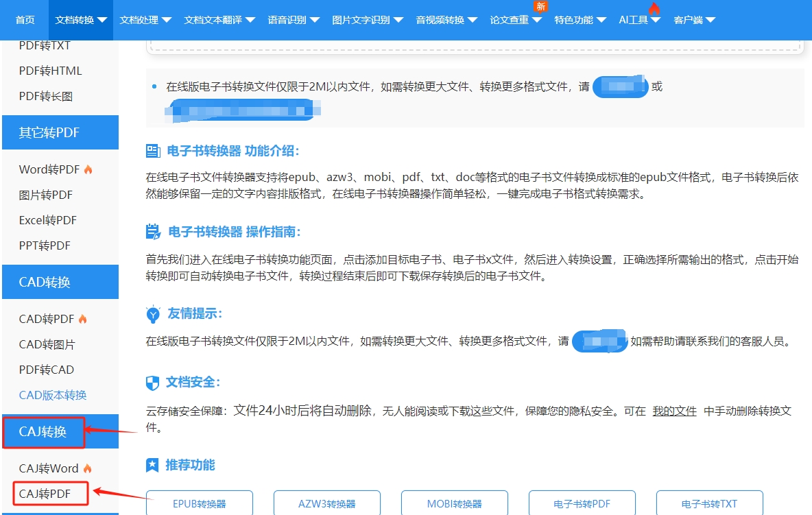812x515 pixels.
Task: Expand the 论文查重 dropdown arrow
Action: (x=536, y=20)
